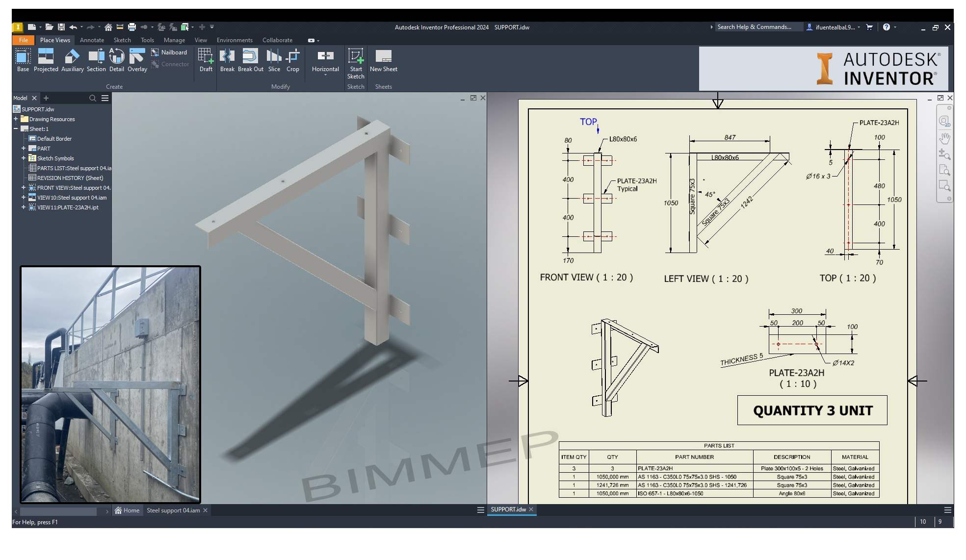Viewport: 966px width, 560px height.
Task: Collapse the Sheet:1 tree node
Action: [16, 129]
